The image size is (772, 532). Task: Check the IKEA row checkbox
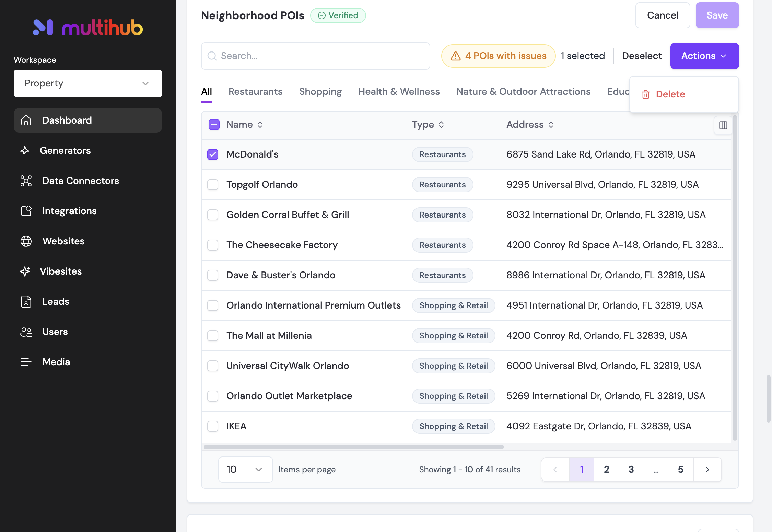(213, 426)
